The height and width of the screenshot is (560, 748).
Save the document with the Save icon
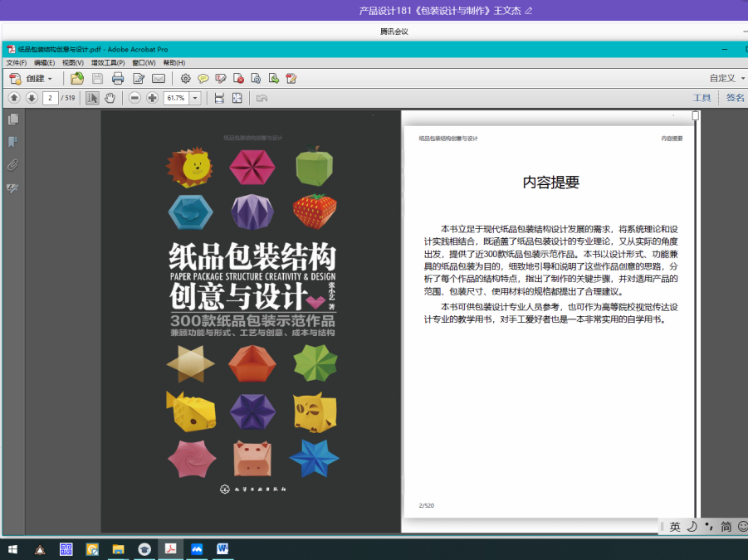97,78
